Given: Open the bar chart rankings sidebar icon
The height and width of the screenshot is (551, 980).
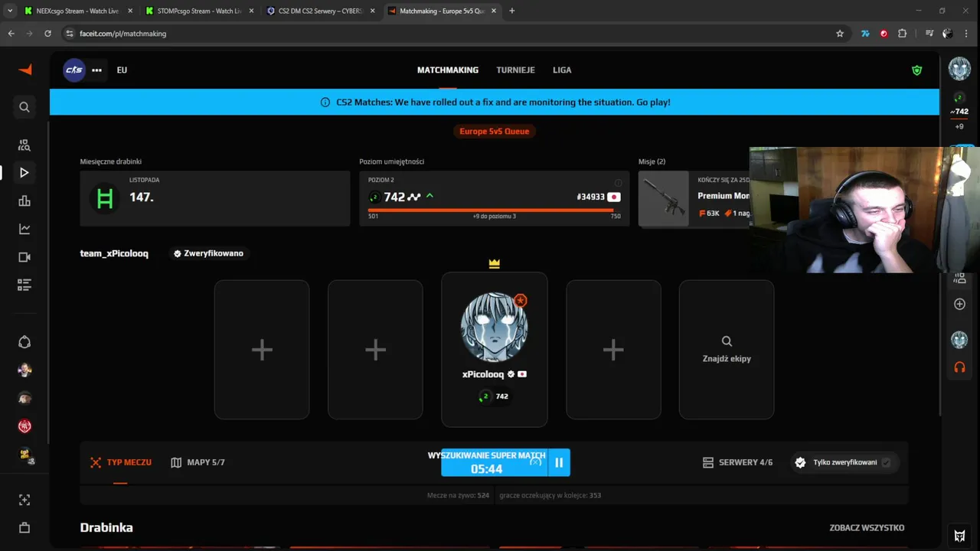Looking at the screenshot, I should point(24,201).
